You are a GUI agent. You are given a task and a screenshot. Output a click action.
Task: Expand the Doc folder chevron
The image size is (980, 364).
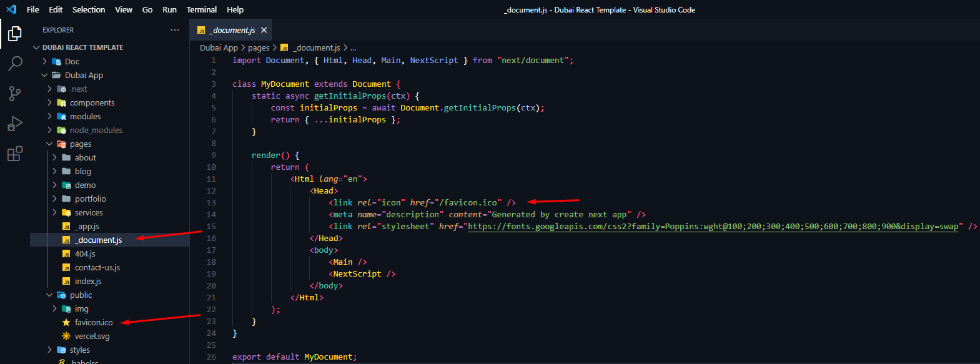click(x=44, y=61)
